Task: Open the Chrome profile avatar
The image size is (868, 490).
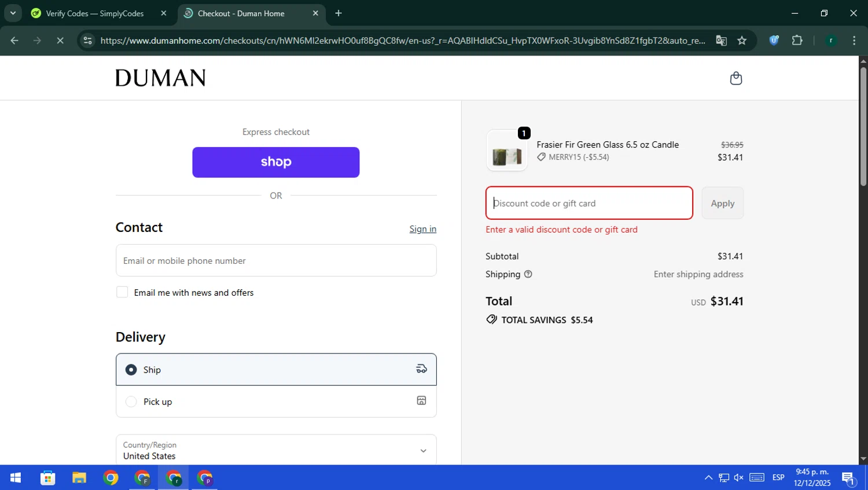Action: pos(831,40)
